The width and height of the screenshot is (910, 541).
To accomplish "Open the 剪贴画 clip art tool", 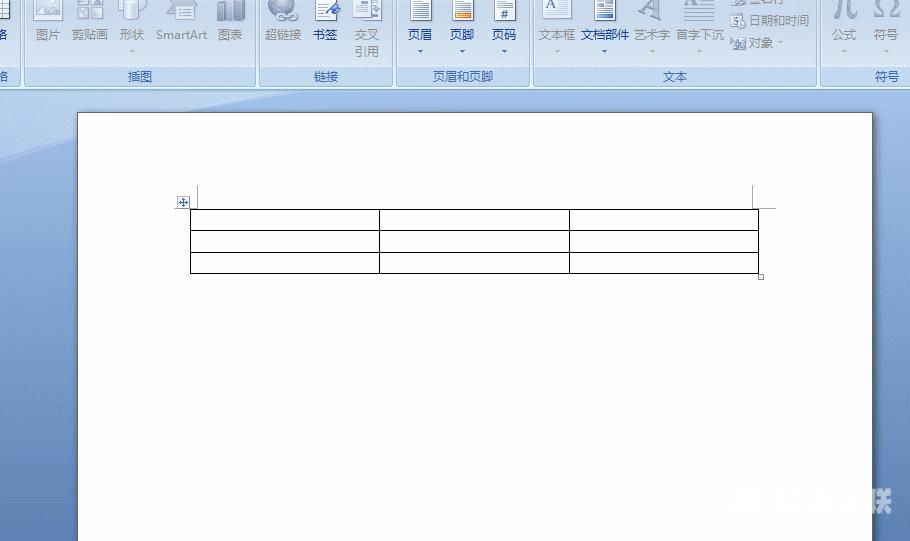I will (x=89, y=24).
